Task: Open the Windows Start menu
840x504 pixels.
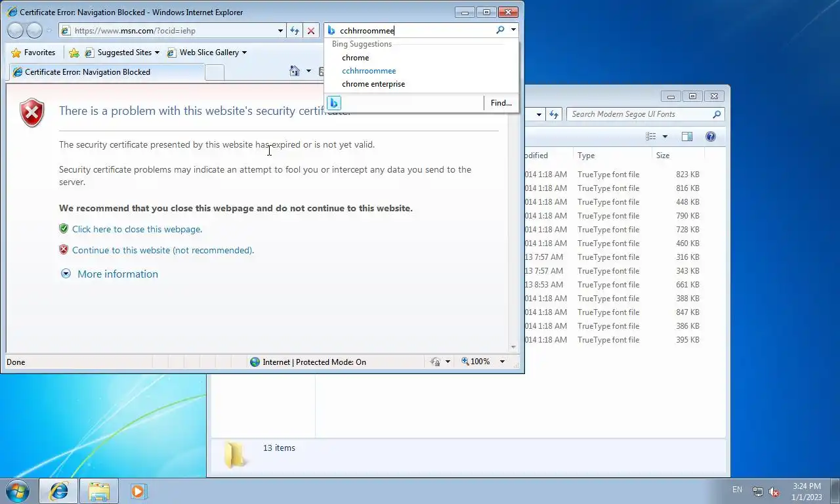Action: [x=16, y=491]
